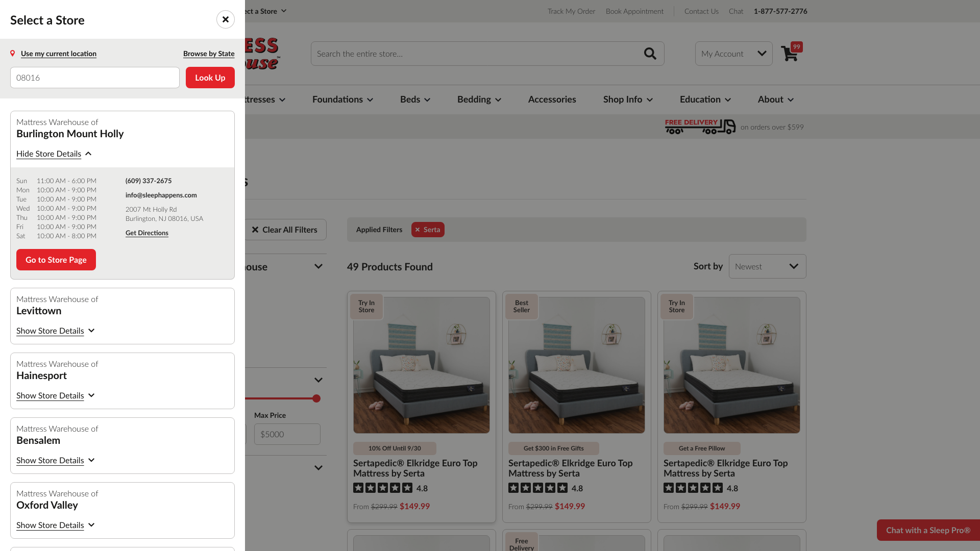
Task: Call 1-877-577-2776 link
Action: [780, 11]
